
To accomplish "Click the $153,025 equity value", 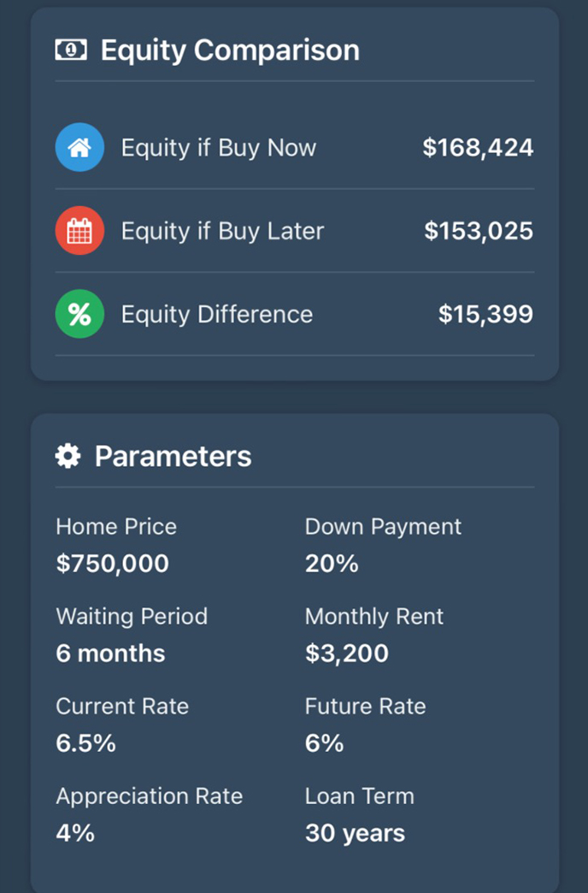I will [479, 231].
